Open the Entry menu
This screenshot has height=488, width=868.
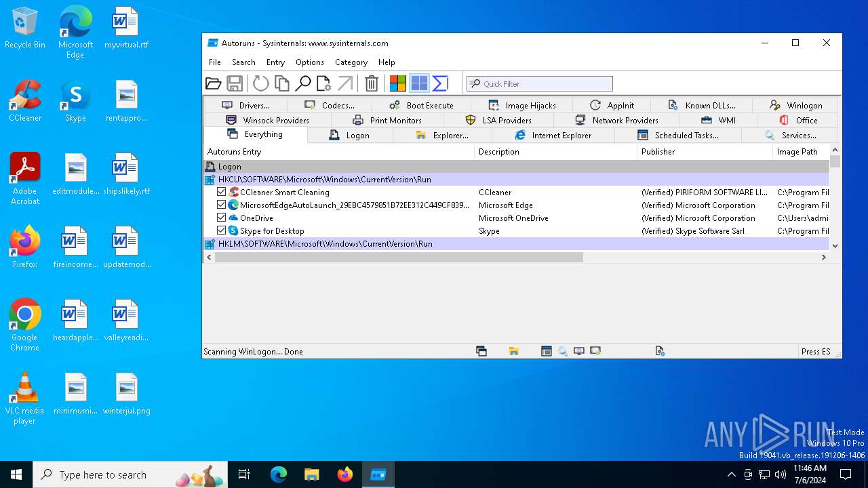275,62
